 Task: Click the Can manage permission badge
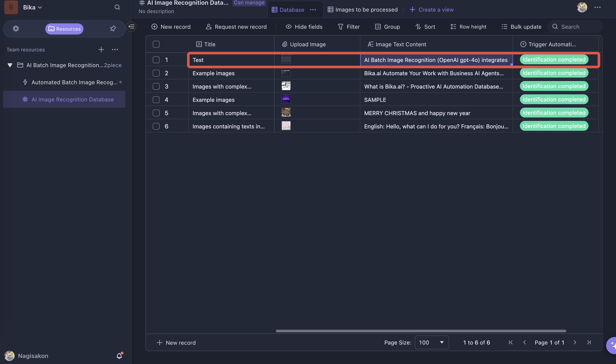click(249, 3)
